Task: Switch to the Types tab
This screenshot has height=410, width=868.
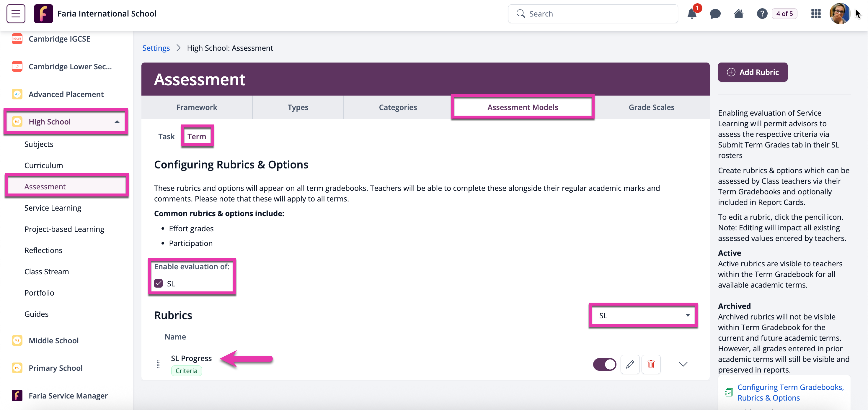Action: click(x=298, y=107)
